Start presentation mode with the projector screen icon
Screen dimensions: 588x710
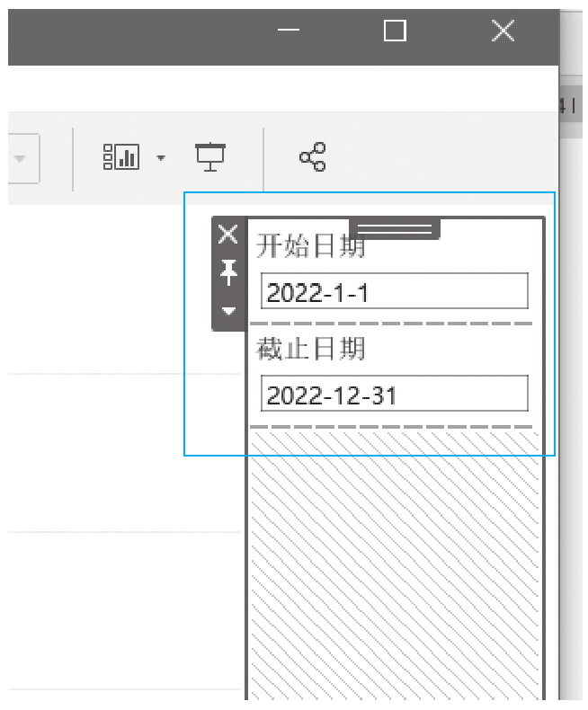[210, 156]
